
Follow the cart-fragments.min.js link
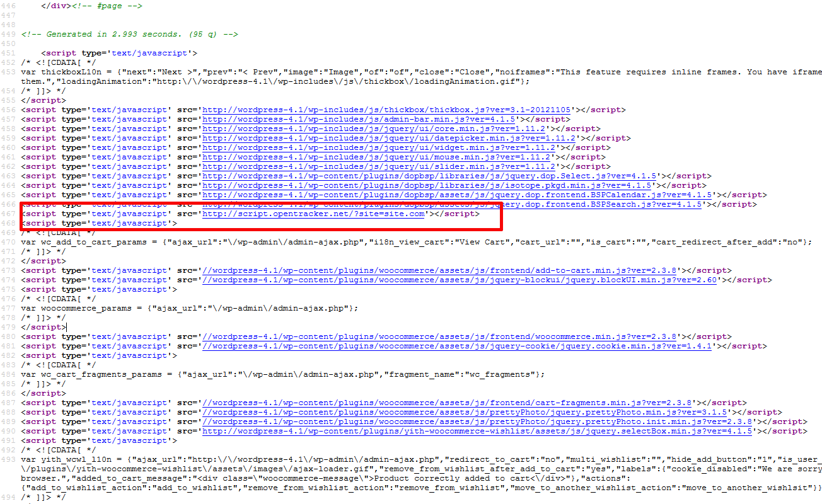coord(448,403)
